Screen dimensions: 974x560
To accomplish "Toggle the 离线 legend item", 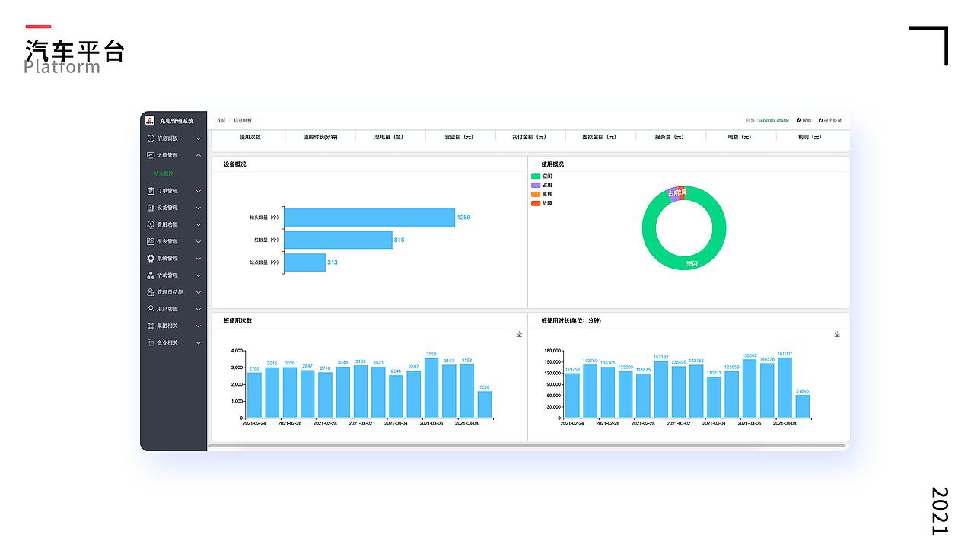I will coord(542,194).
